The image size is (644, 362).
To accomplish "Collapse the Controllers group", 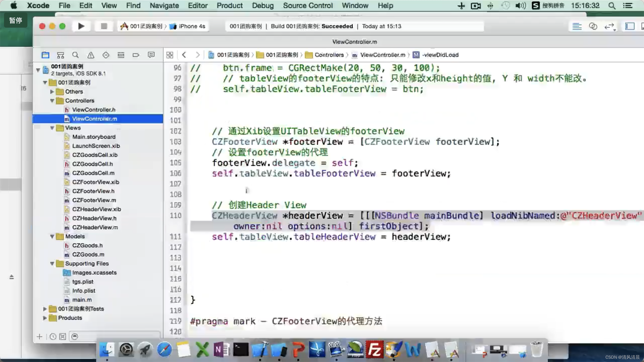I will click(52, 101).
